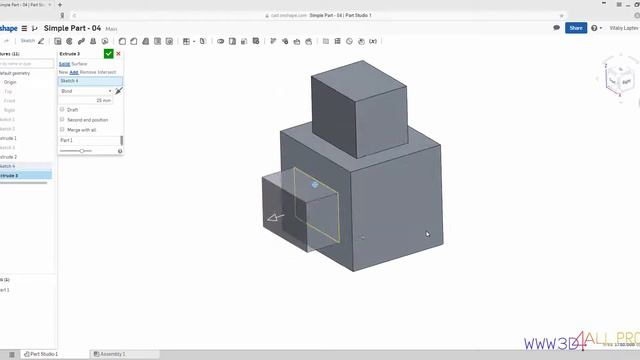
Task: Select Part 1 in the parts list
Action: click(x=4, y=290)
